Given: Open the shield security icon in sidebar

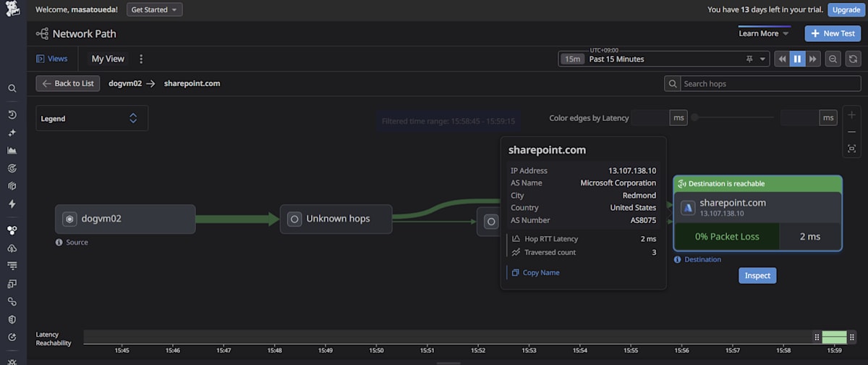Looking at the screenshot, I should pos(12,319).
